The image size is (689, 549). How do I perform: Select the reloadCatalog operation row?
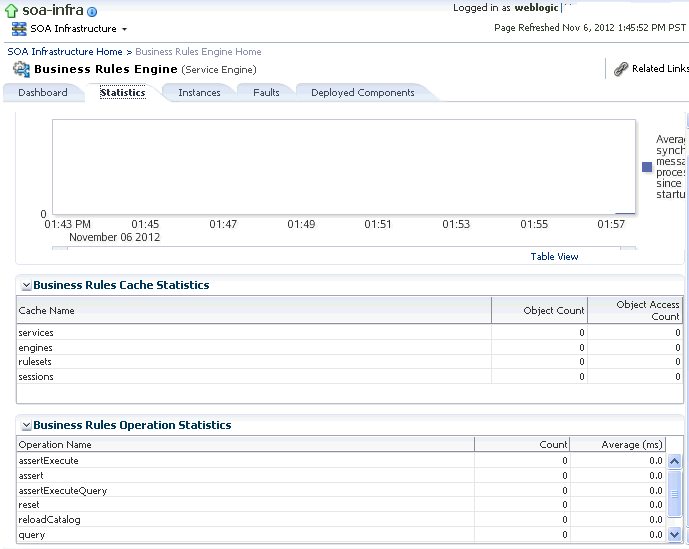(341, 520)
